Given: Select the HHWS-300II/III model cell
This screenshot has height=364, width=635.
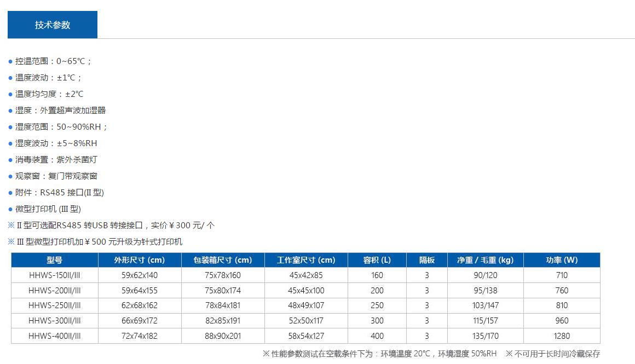Looking at the screenshot, I should coord(55,321).
